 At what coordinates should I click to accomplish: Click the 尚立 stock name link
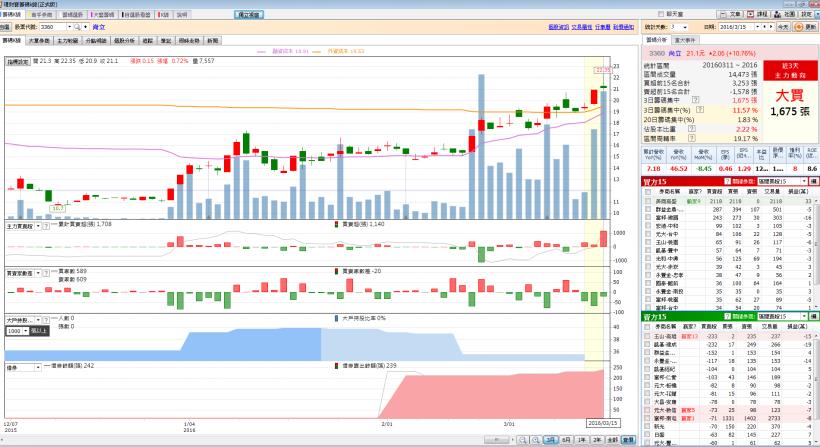[98, 27]
